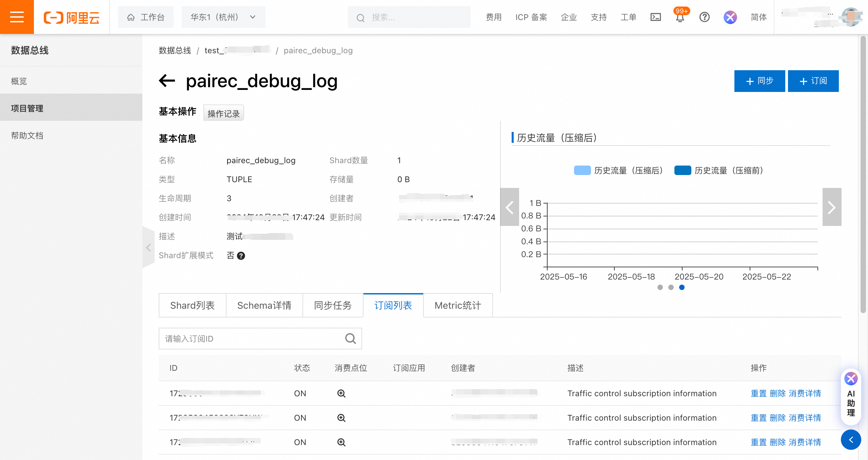The image size is (868, 460).
Task: Click the + 订阅 button
Action: tap(813, 81)
